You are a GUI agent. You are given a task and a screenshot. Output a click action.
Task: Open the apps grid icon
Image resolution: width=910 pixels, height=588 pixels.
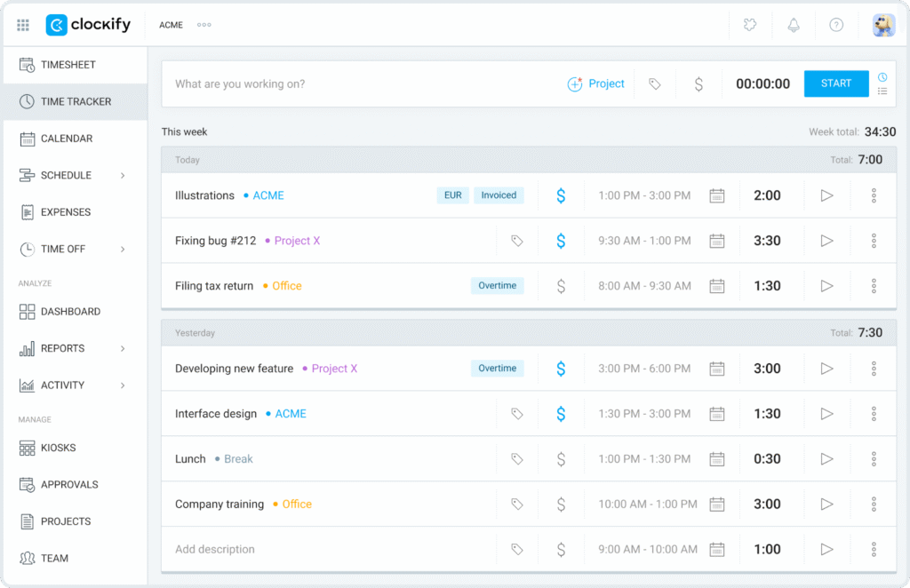click(23, 25)
